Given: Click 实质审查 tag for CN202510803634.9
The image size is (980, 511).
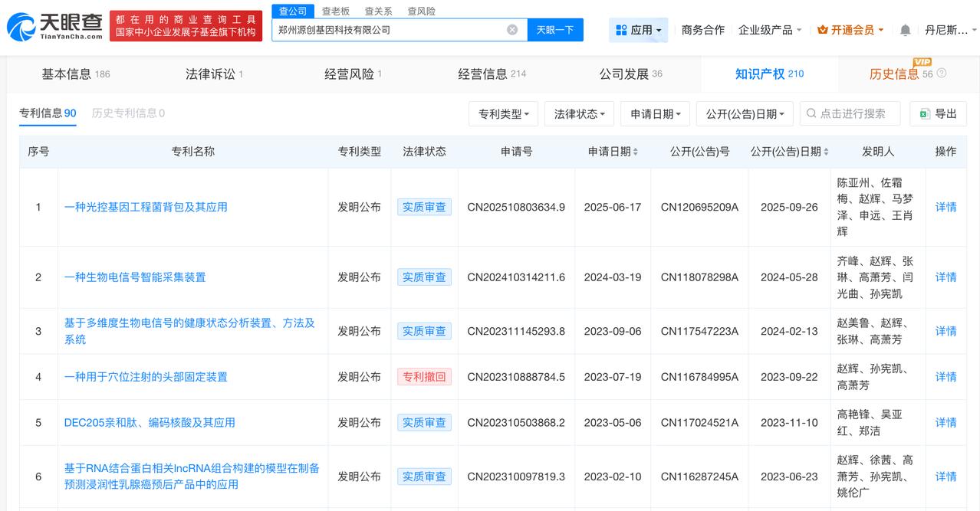Looking at the screenshot, I should click(x=424, y=207).
